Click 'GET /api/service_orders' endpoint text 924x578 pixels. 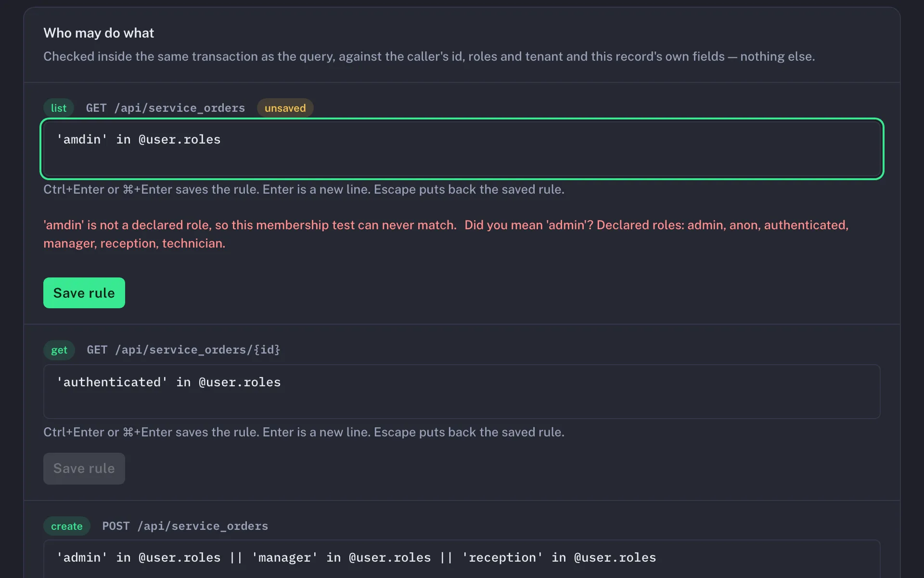[x=165, y=108]
